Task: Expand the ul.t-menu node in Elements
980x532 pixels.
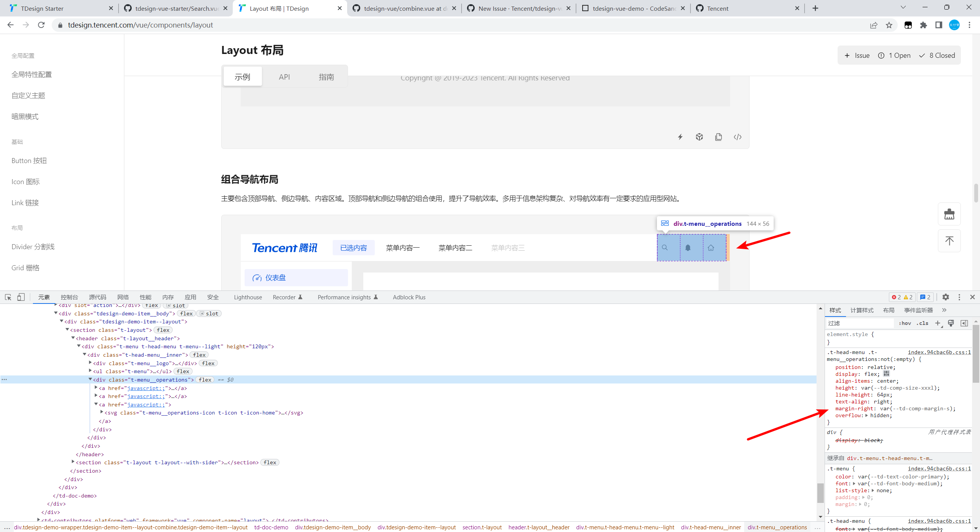Action: point(91,371)
